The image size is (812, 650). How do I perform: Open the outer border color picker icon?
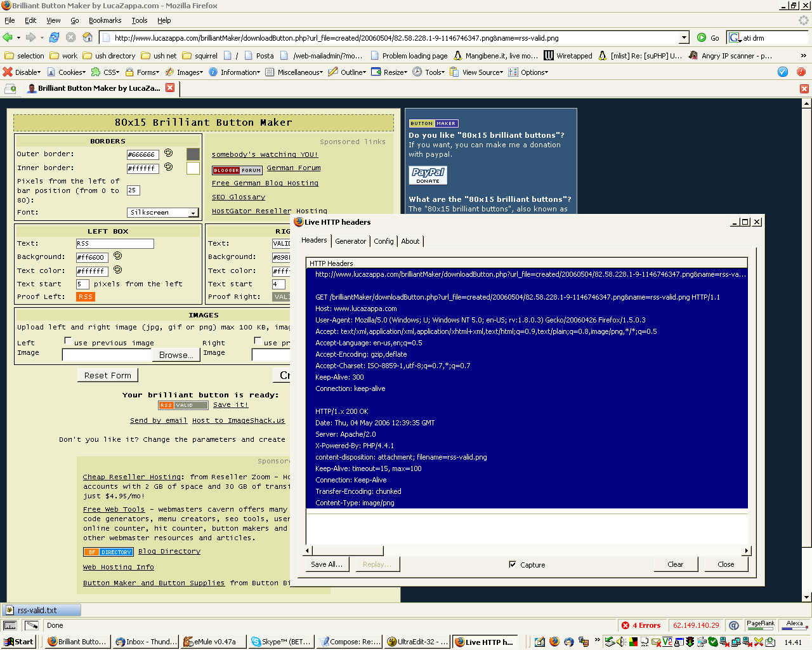pos(169,153)
